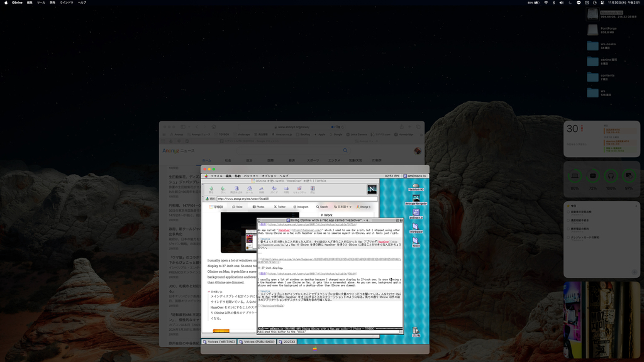Click Netscape URL address field
The image size is (644, 362).
click(297, 199)
